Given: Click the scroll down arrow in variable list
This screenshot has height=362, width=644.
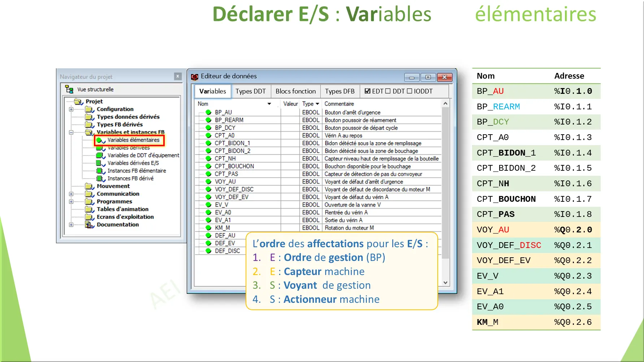Looking at the screenshot, I should (445, 283).
